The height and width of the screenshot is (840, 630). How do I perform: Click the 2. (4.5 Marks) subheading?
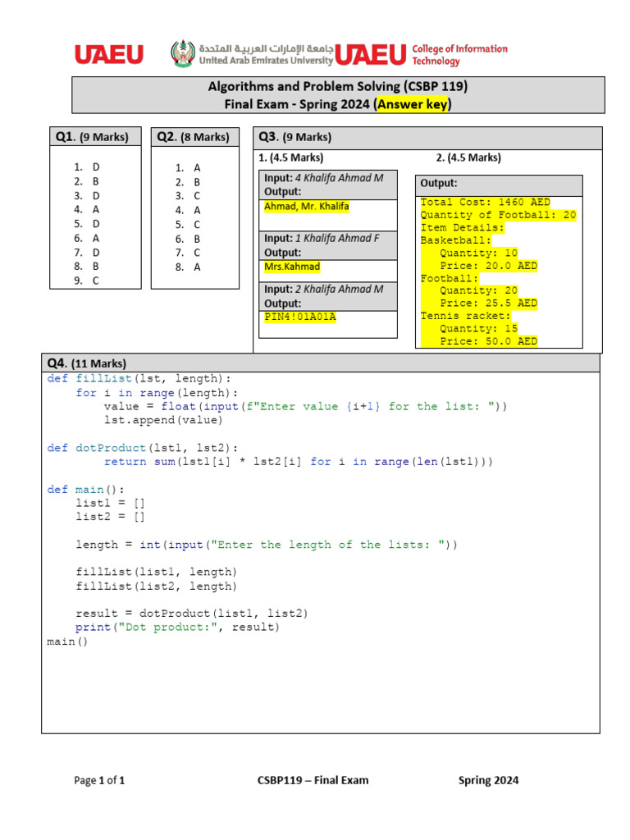point(468,157)
